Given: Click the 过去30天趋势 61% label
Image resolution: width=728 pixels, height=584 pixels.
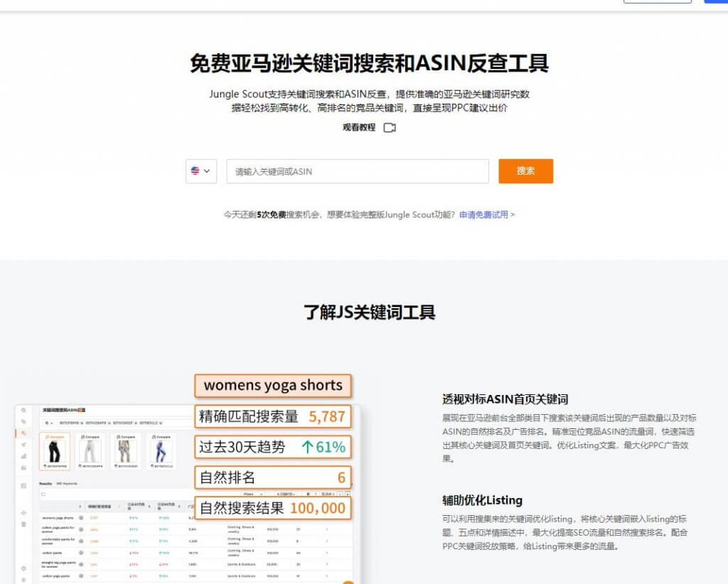Looking at the screenshot, I should click(x=273, y=447).
